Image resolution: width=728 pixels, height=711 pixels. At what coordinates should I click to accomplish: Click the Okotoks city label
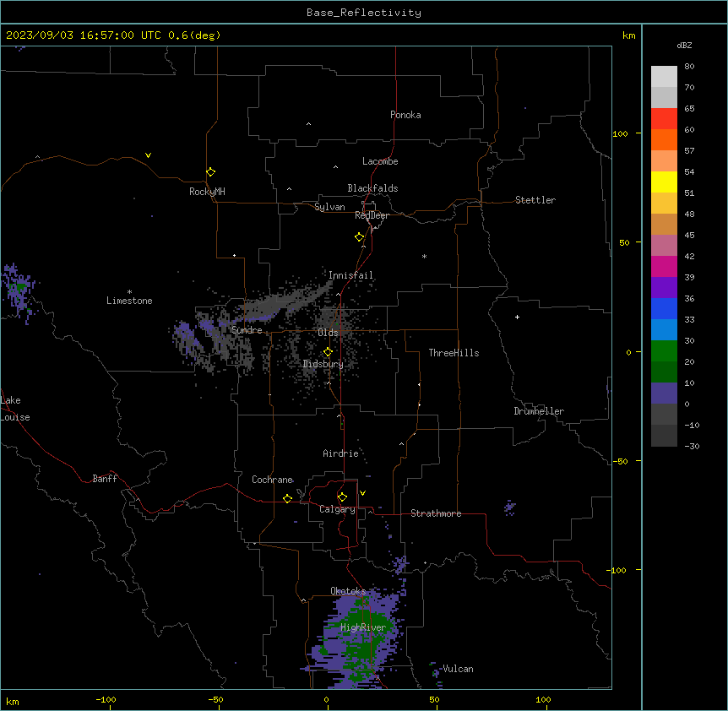(x=348, y=591)
